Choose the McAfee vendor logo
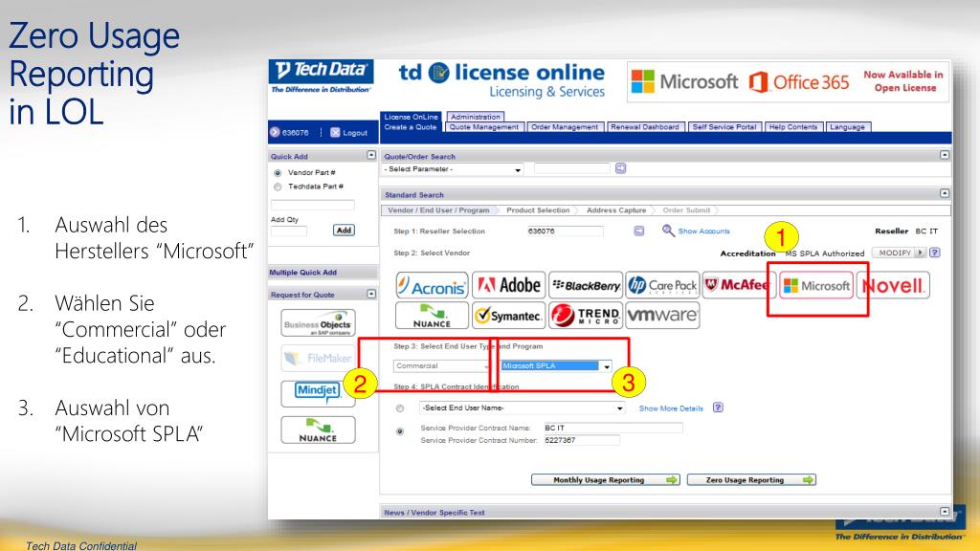Image resolution: width=980 pixels, height=551 pixels. [738, 285]
